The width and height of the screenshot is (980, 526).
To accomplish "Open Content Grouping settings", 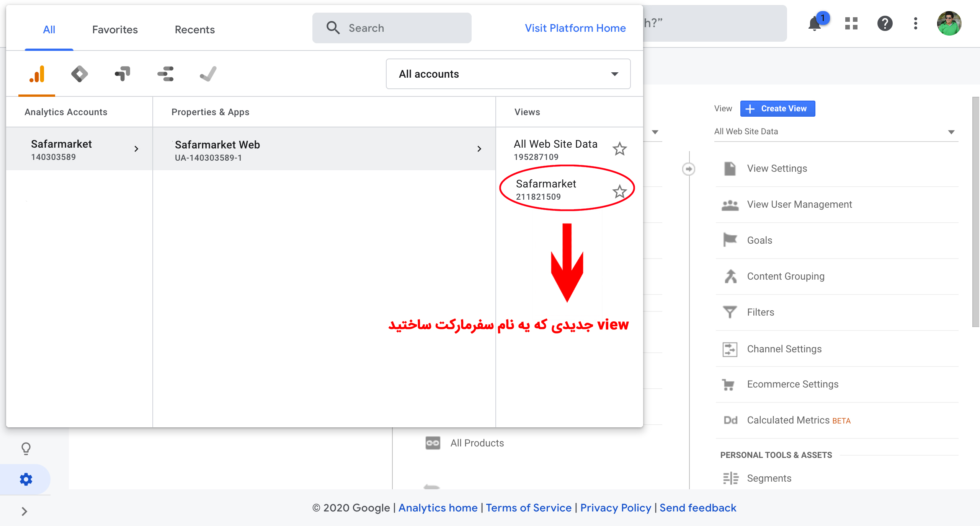I will [x=786, y=276].
